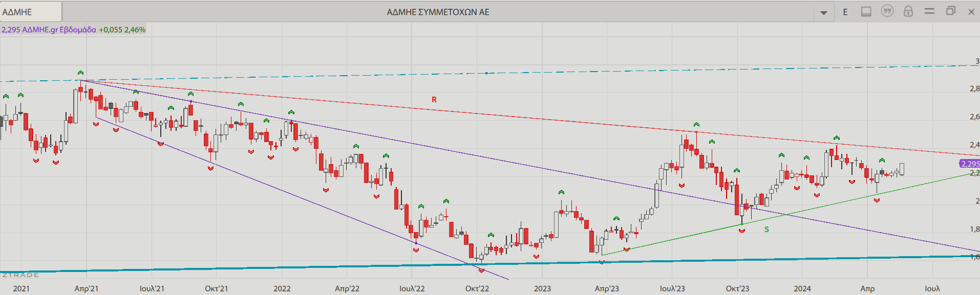Toggle the bottom indicator panel icon

pyautogui.click(x=866, y=12)
